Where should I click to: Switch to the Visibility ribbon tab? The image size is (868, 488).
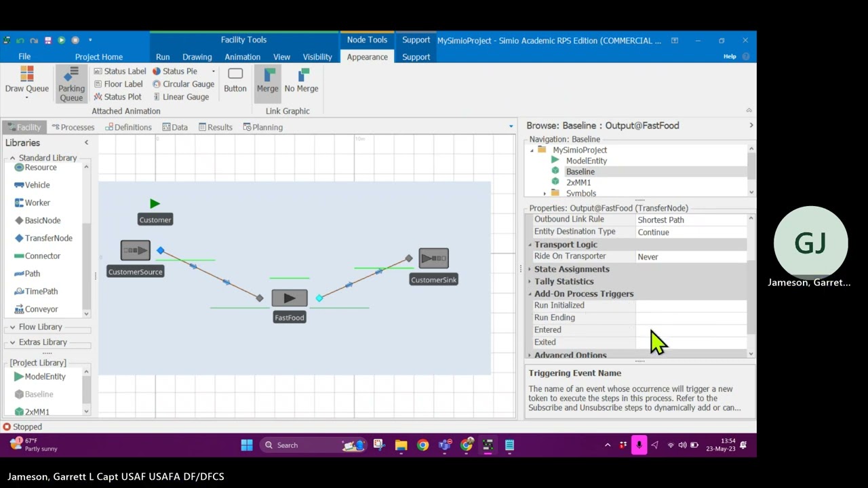pyautogui.click(x=317, y=57)
